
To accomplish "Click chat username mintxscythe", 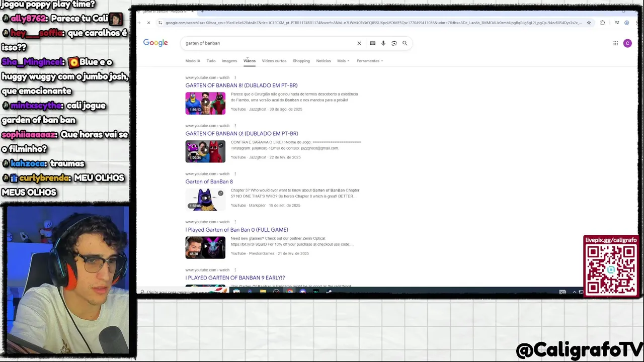I will 36,106.
